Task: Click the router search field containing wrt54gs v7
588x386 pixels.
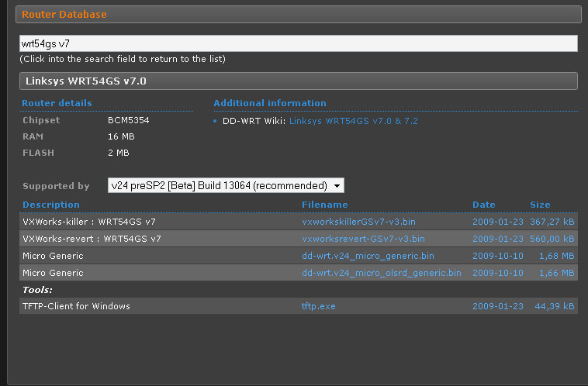Action: click(x=299, y=43)
